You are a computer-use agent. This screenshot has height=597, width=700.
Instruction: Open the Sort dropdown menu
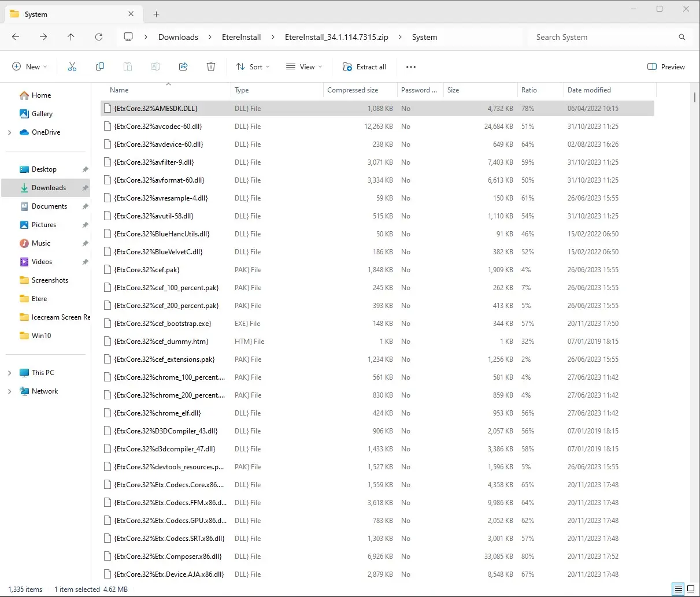pos(253,67)
